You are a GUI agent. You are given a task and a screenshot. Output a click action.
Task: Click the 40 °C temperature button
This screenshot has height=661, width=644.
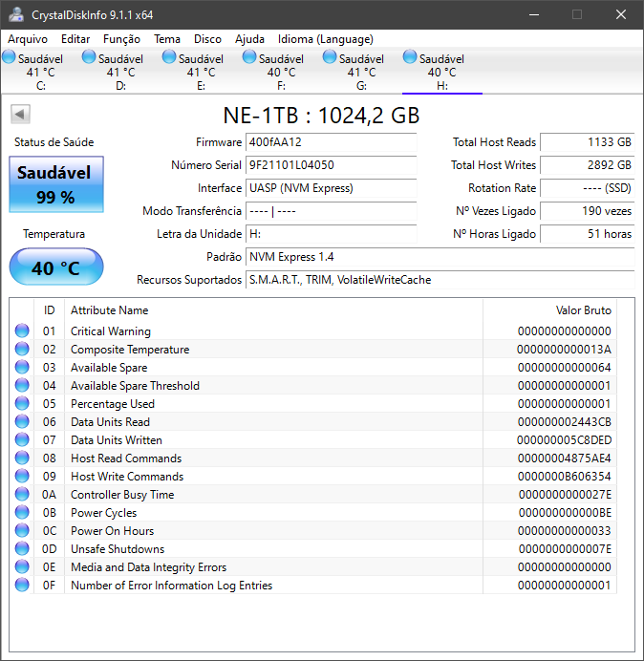56,267
